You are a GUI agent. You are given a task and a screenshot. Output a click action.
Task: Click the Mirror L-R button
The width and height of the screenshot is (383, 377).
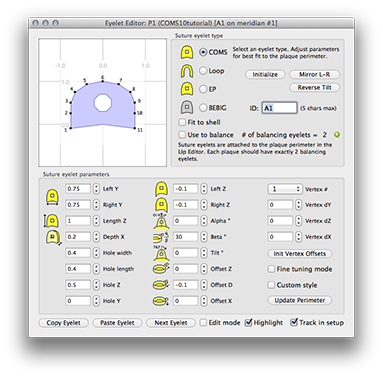[x=314, y=74]
